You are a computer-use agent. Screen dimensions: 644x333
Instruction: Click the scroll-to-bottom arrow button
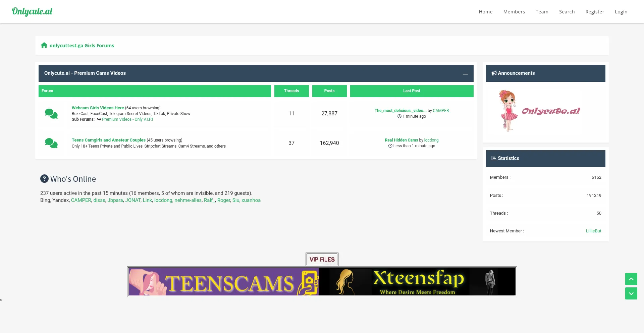pyautogui.click(x=631, y=293)
